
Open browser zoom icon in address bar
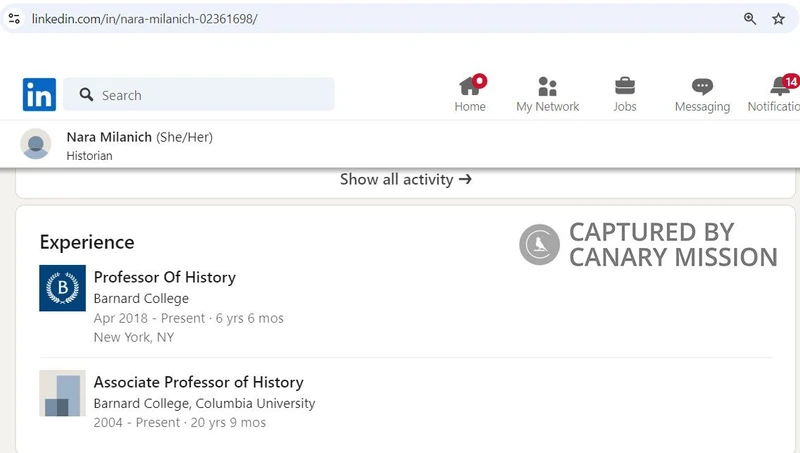(x=750, y=18)
